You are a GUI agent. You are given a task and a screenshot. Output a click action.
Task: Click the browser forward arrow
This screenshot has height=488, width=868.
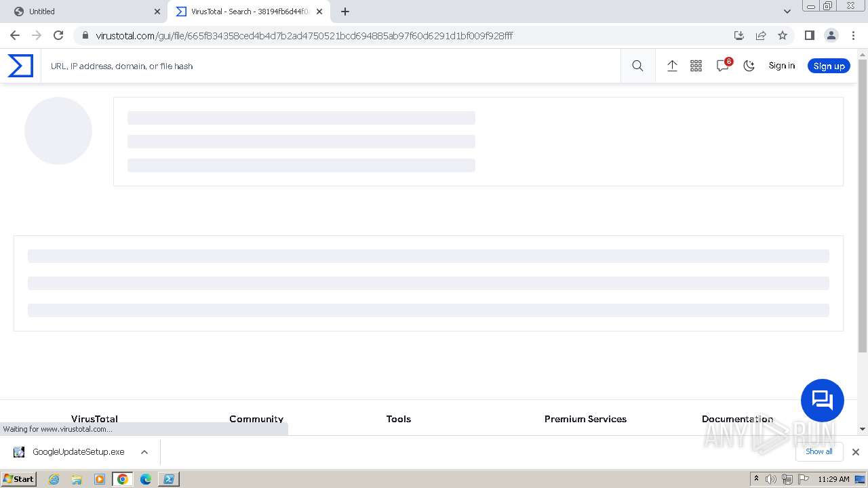(x=37, y=35)
